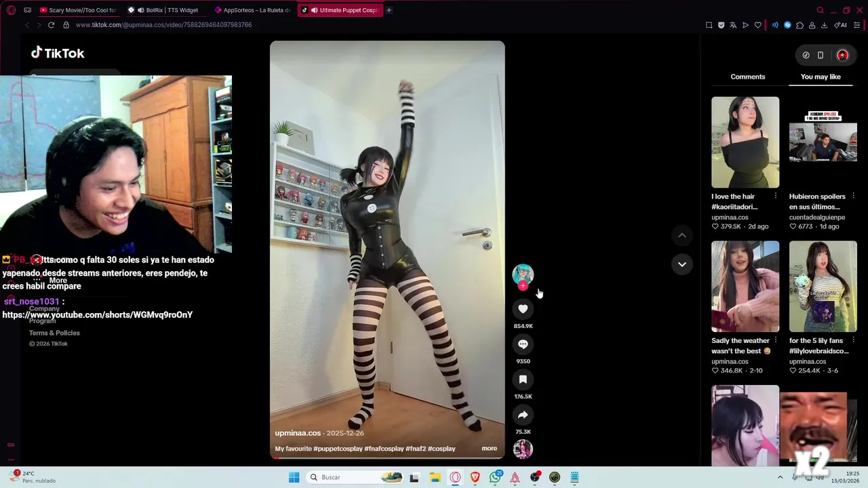868x488 pixels.
Task: Open the Windows Start menu
Action: pyautogui.click(x=294, y=477)
